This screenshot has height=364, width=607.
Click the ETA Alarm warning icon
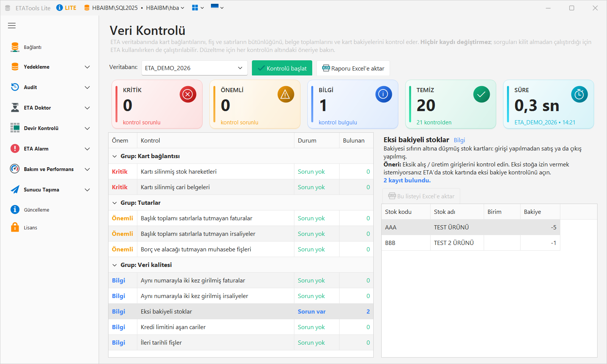(x=15, y=149)
